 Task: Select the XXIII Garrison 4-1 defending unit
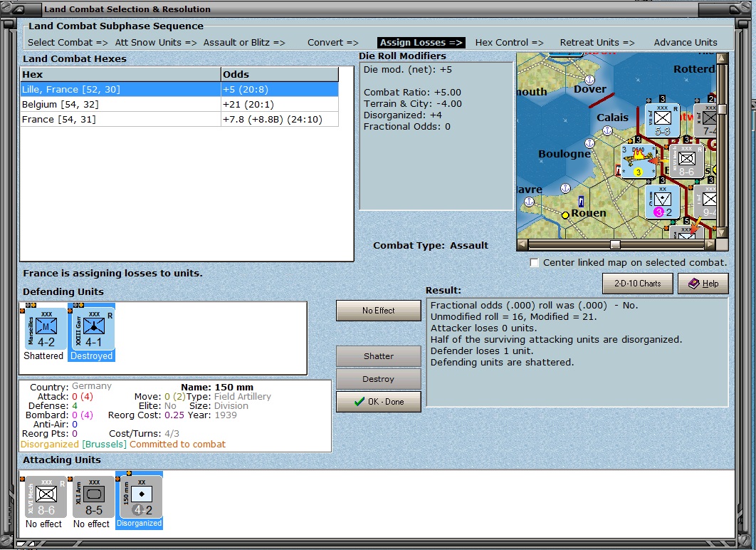pyautogui.click(x=93, y=328)
